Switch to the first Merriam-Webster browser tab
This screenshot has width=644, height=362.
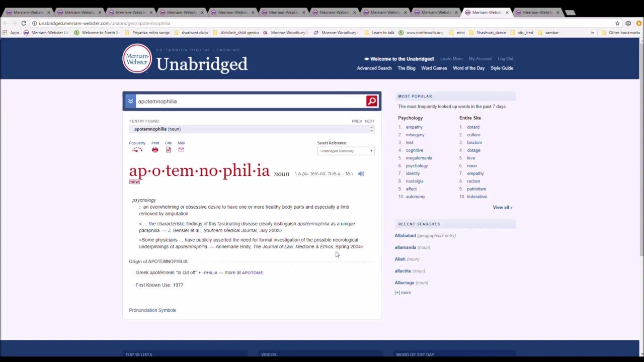coord(28,12)
